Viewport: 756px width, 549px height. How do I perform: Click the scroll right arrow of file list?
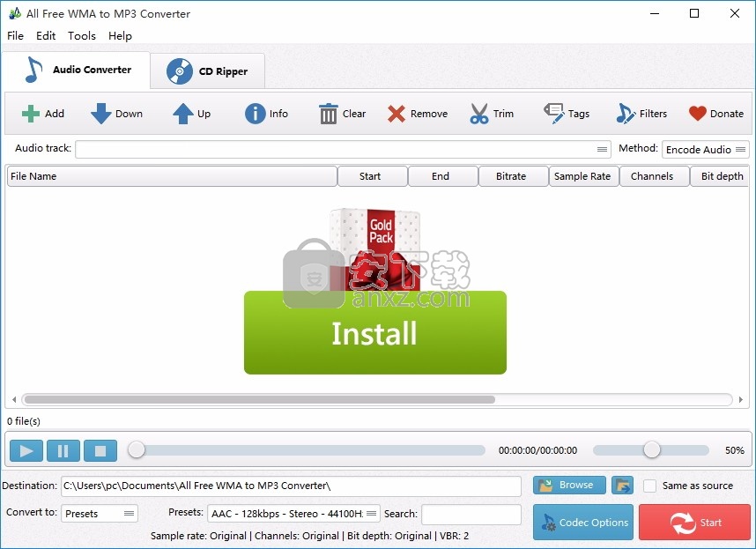[x=741, y=399]
